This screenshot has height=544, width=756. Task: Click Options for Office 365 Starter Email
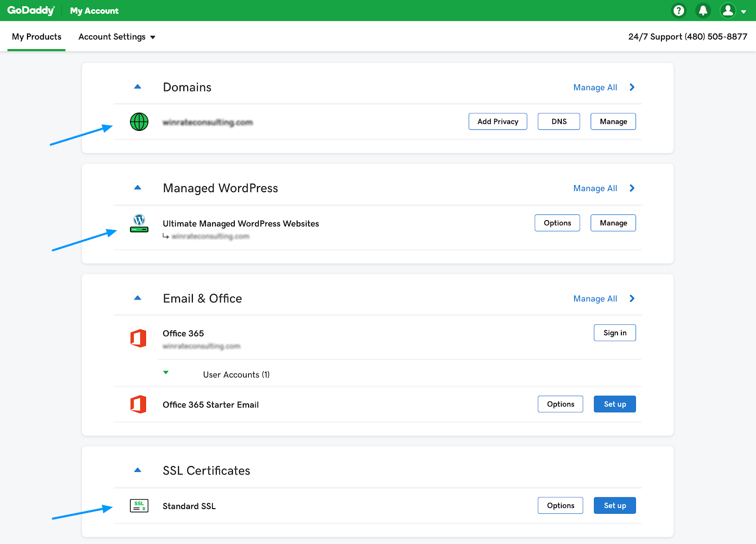[560, 404]
